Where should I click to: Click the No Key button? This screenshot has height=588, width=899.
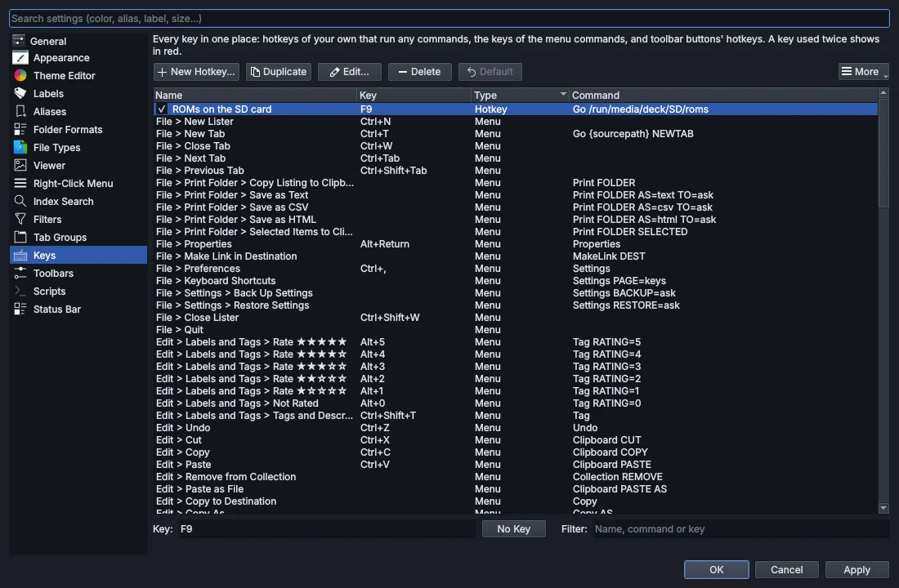point(514,529)
